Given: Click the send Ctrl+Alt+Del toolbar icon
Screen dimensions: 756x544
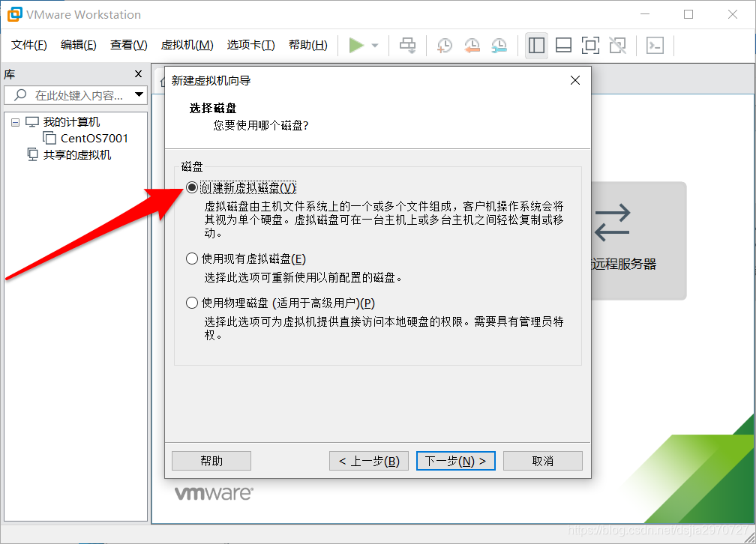Looking at the screenshot, I should click(x=407, y=45).
